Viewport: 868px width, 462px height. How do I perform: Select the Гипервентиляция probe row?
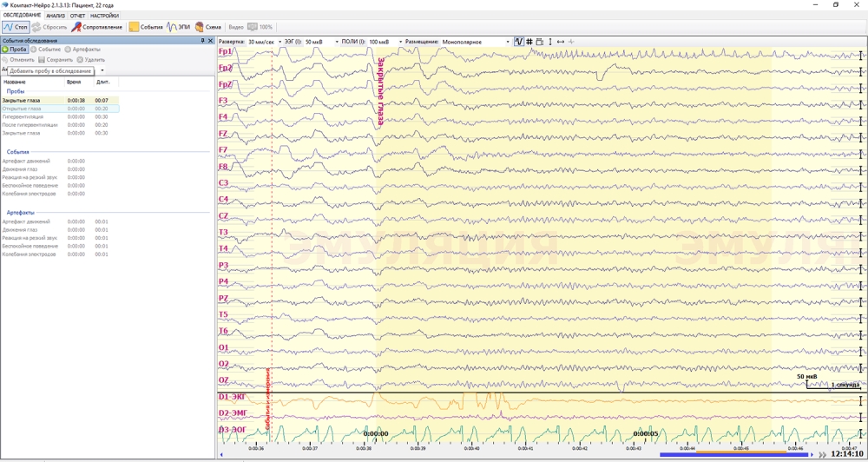coord(30,116)
